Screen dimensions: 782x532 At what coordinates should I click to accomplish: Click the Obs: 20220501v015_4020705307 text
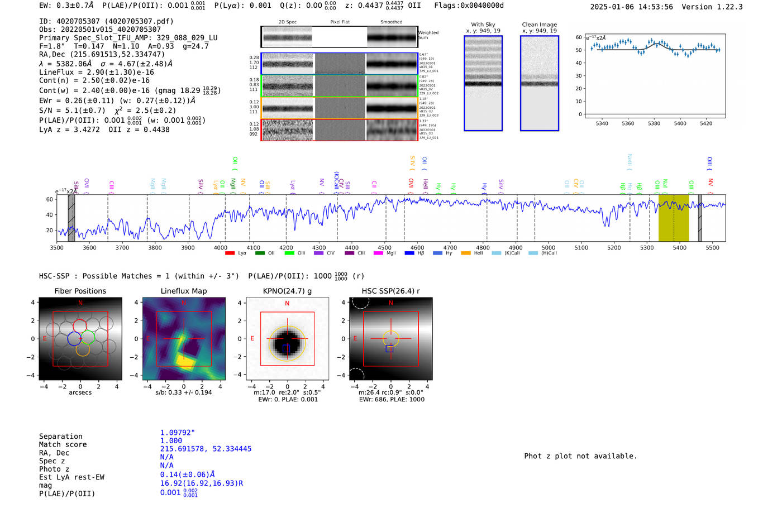(x=100, y=30)
